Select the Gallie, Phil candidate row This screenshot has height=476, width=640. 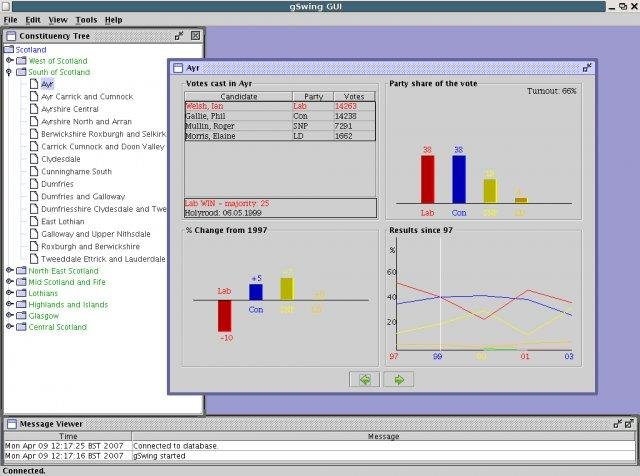point(280,116)
